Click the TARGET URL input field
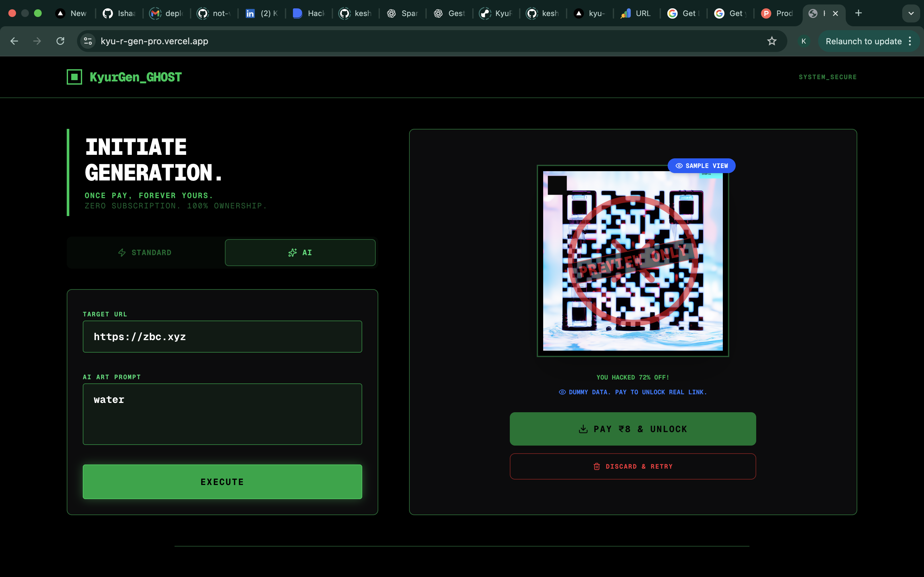This screenshot has height=577, width=924. click(x=222, y=337)
